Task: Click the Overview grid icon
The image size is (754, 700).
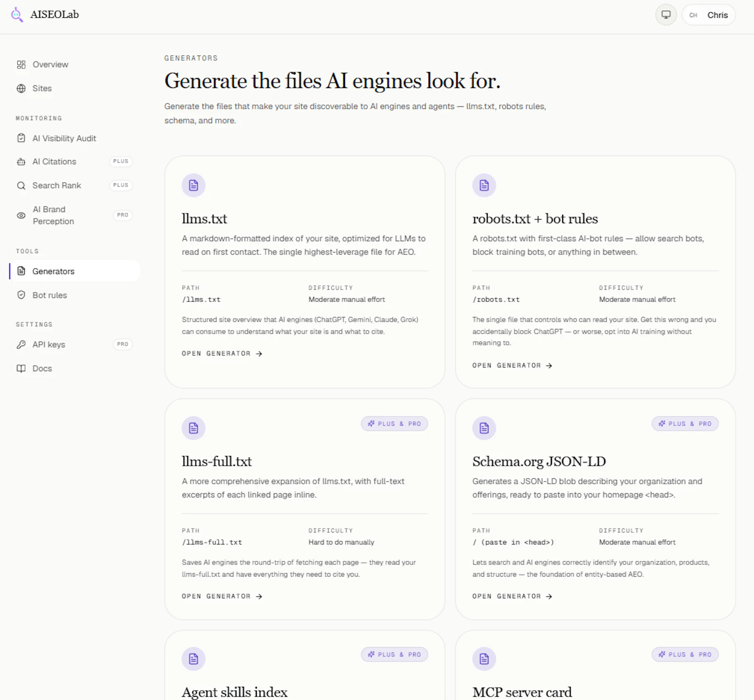Action: click(x=21, y=65)
